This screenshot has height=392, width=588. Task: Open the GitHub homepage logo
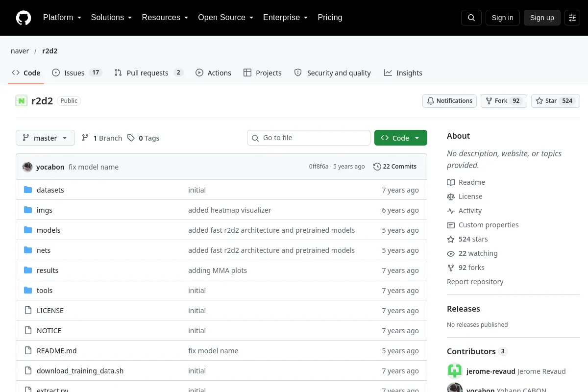[24, 18]
